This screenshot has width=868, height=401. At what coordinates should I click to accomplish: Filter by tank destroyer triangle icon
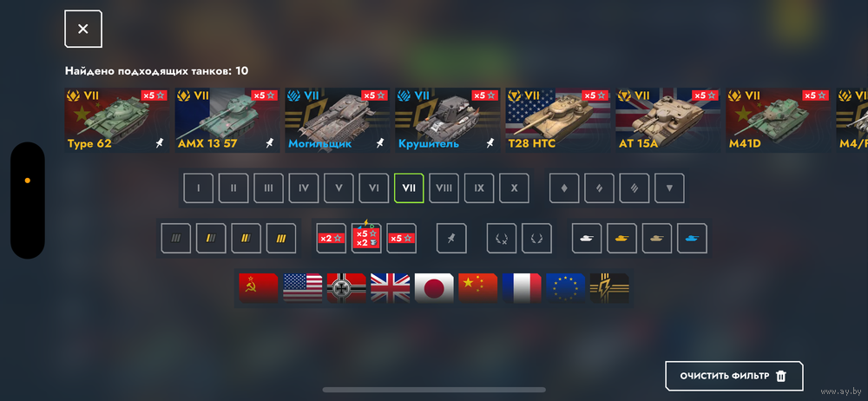(x=669, y=188)
